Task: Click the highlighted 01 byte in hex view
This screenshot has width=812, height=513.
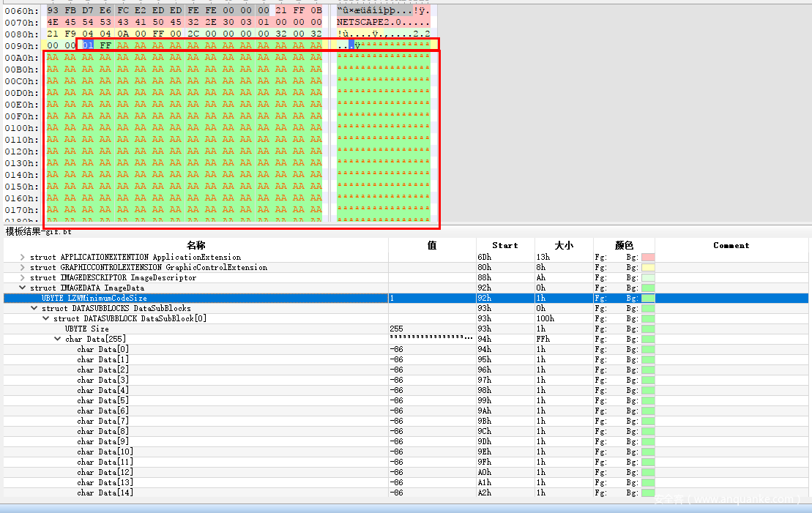Action: [x=88, y=45]
